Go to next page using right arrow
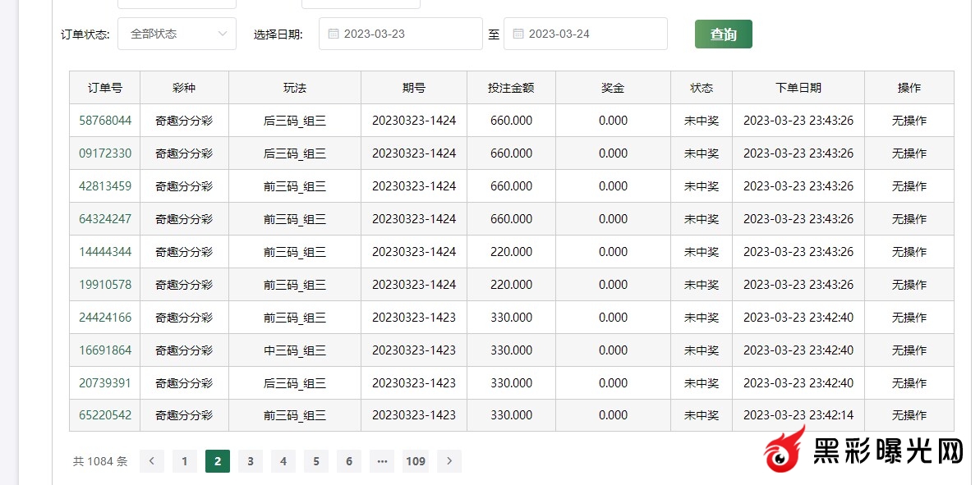 (449, 461)
